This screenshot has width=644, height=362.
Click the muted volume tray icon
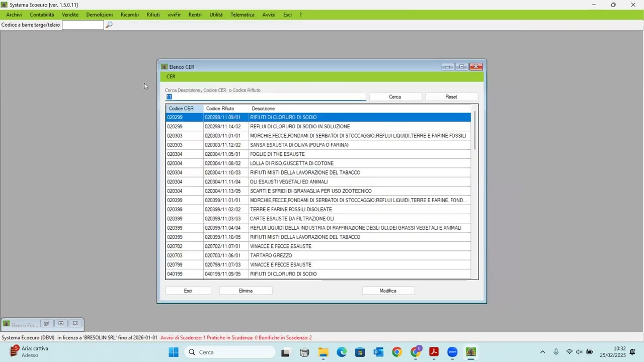(x=579, y=352)
